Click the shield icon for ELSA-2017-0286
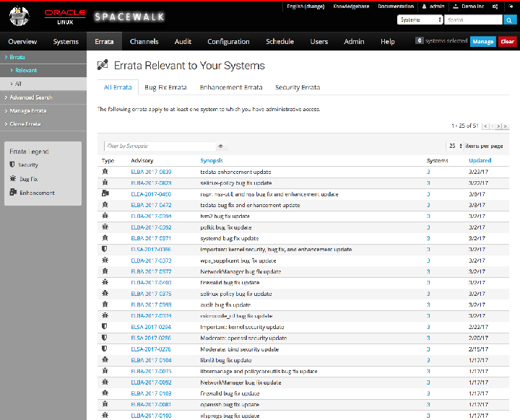The image size is (520, 420). (105, 338)
